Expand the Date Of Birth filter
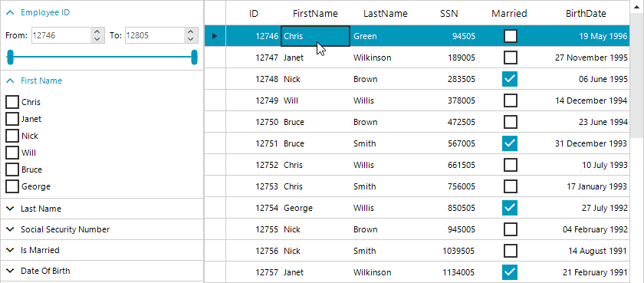Image resolution: width=644 pixels, height=283 pixels. (11, 271)
